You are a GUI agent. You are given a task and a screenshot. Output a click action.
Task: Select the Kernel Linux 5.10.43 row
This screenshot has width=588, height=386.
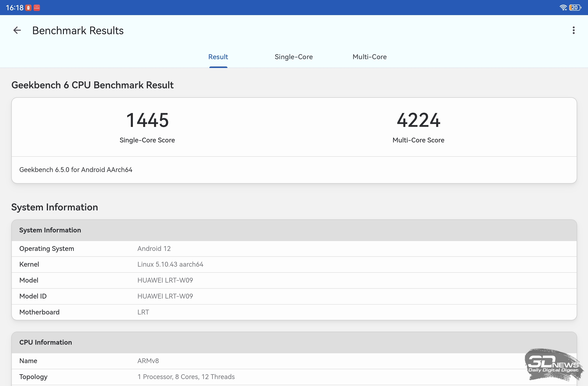coord(294,264)
